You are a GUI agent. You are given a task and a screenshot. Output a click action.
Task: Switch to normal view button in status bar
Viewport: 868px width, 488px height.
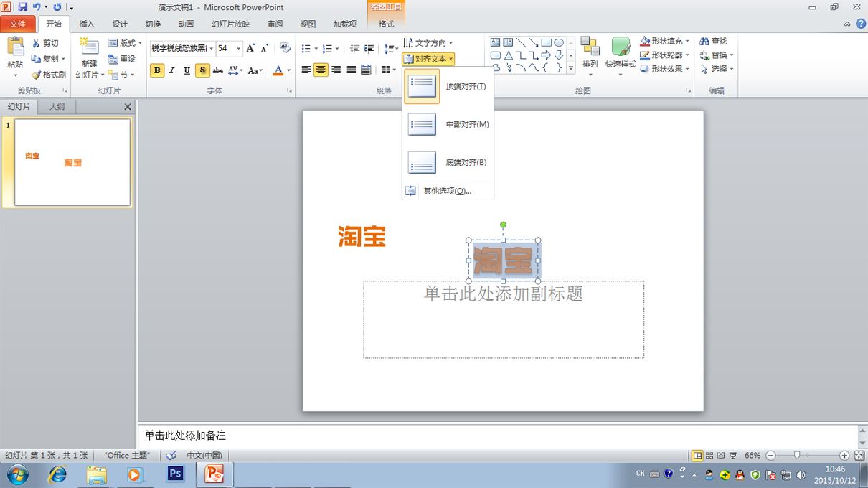point(697,456)
